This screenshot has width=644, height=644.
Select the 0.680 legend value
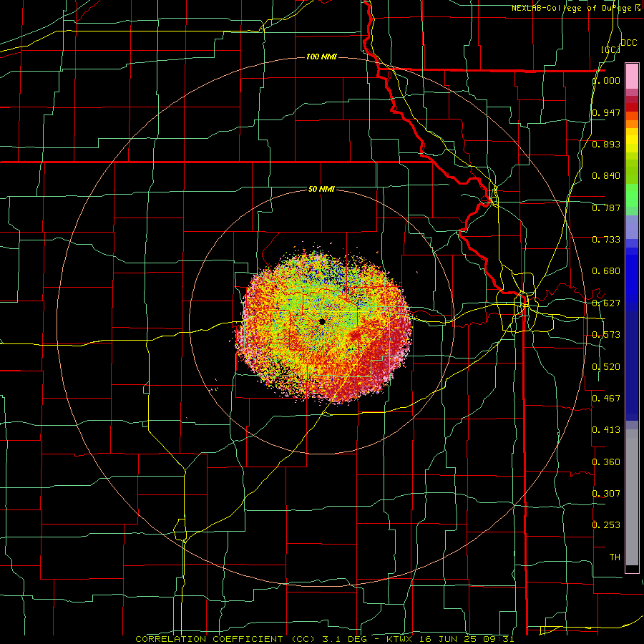606,271
